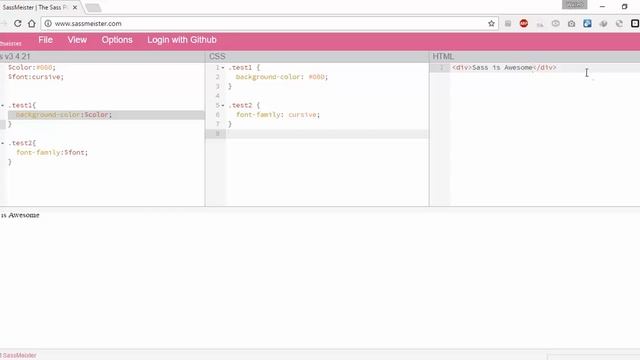This screenshot has width=640, height=360.
Task: Collapse the .test2 block in Sass editor
Action: coord(2,143)
